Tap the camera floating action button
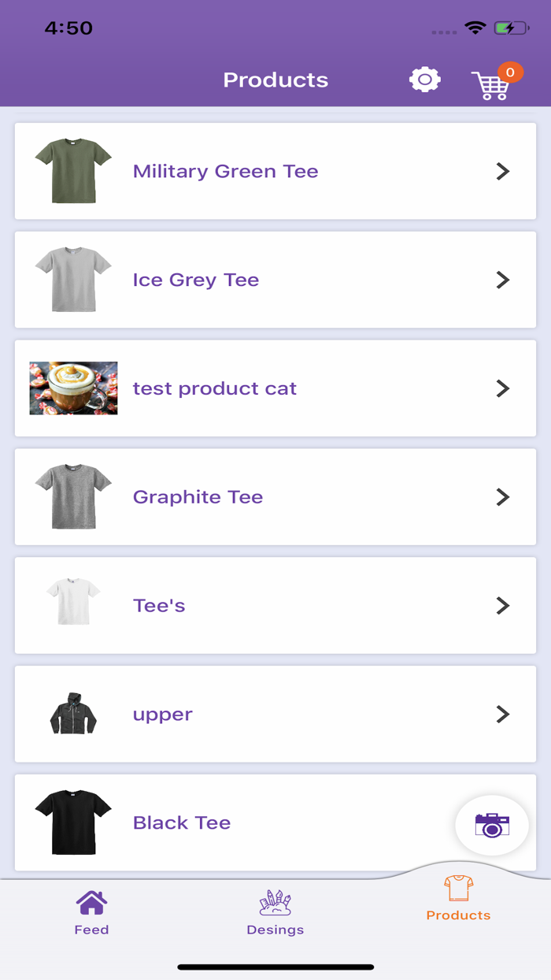 (x=491, y=825)
